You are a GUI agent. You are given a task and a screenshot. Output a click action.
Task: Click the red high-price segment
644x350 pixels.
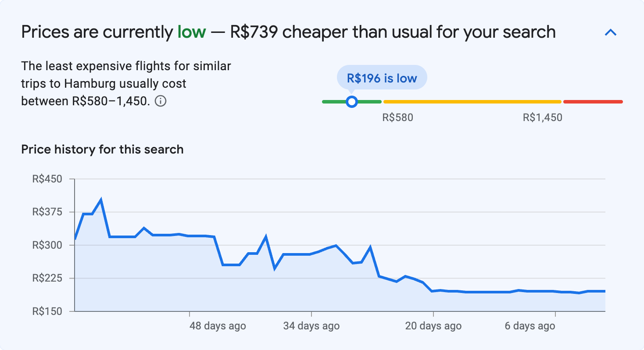(592, 101)
